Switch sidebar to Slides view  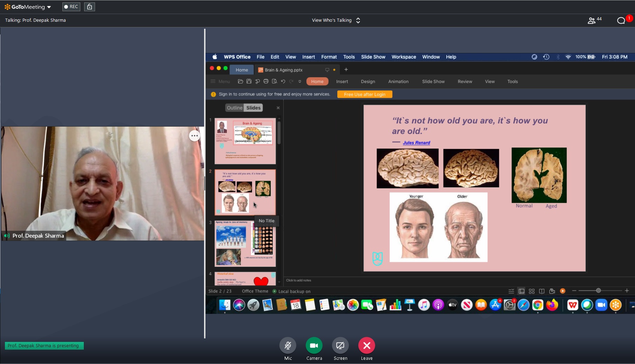point(253,108)
